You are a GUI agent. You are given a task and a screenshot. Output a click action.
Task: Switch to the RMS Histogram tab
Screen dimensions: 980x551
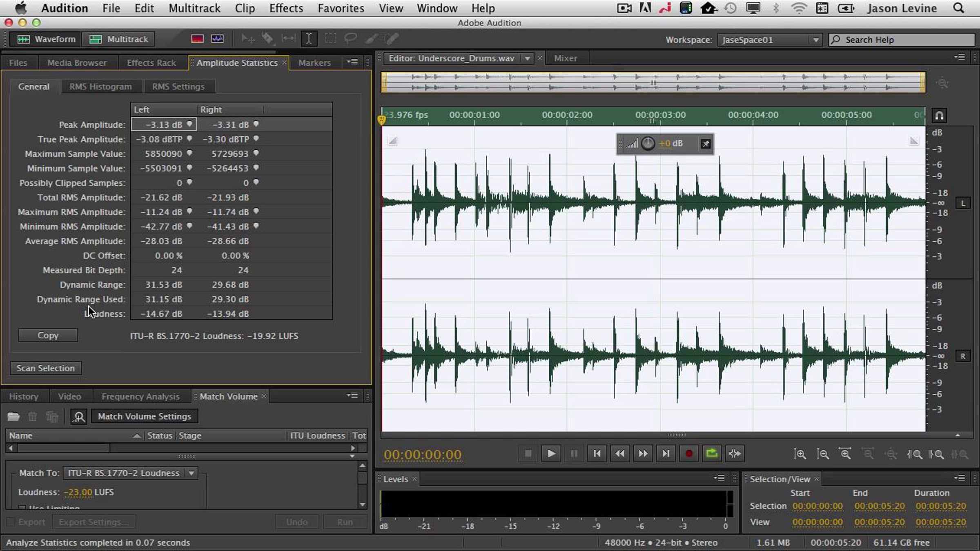pyautogui.click(x=100, y=87)
